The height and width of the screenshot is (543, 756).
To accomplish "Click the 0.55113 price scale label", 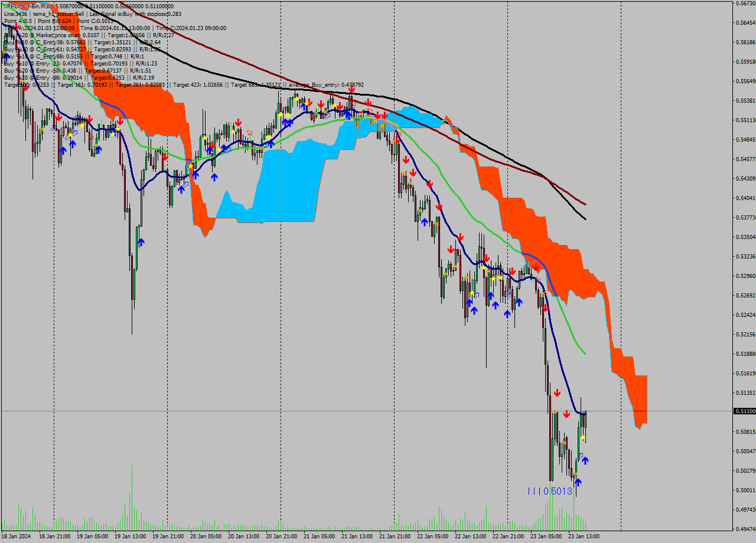I will click(747, 120).
